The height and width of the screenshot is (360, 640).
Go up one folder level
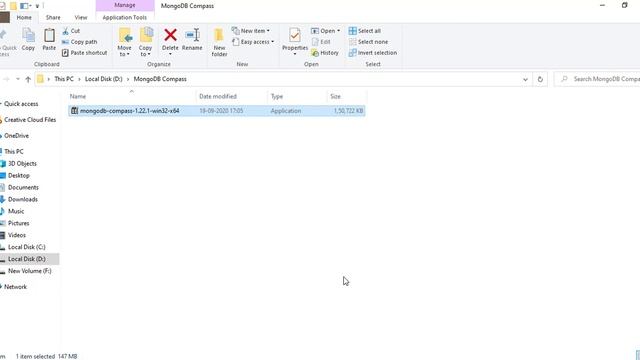[x=28, y=79]
